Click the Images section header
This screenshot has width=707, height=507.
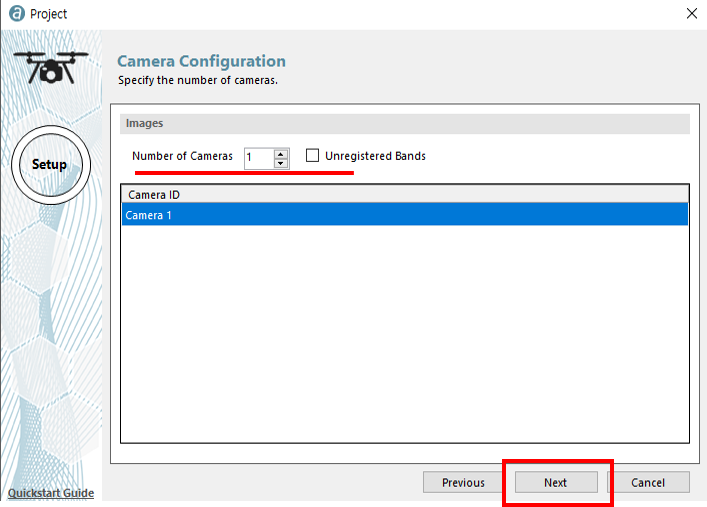[404, 124]
